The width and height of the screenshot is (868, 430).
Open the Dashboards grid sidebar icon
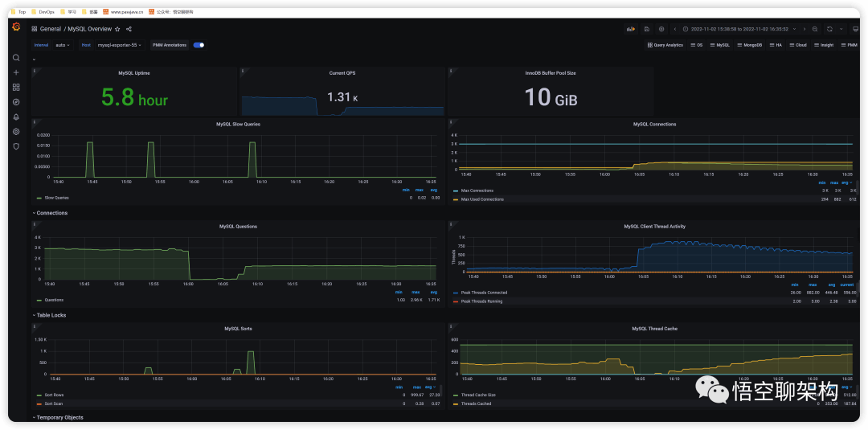(x=16, y=87)
